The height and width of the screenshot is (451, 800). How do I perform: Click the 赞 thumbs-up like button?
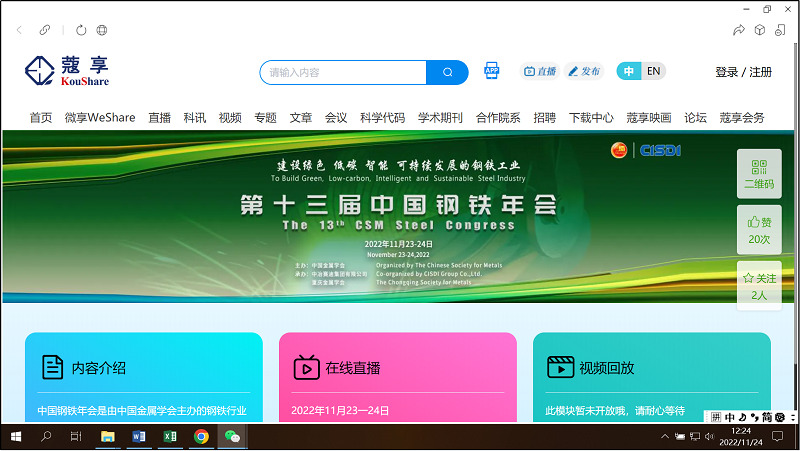[x=759, y=230]
